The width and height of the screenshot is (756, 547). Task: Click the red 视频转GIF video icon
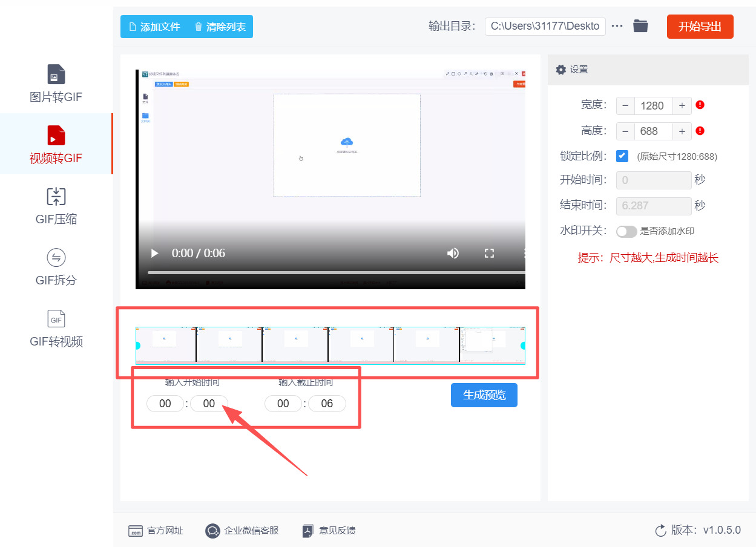coord(56,136)
